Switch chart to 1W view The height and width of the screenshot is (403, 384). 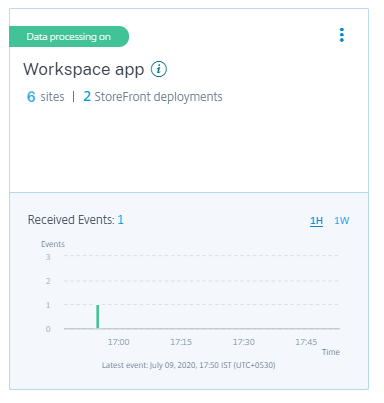coord(342,221)
